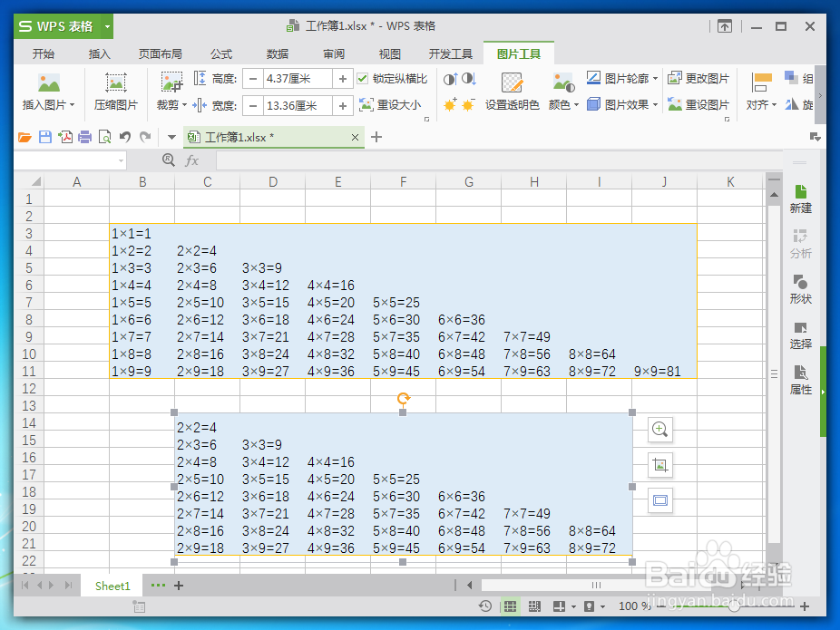Open the 视图 (View) tab
Viewport: 840px width, 630px height.
pos(389,53)
